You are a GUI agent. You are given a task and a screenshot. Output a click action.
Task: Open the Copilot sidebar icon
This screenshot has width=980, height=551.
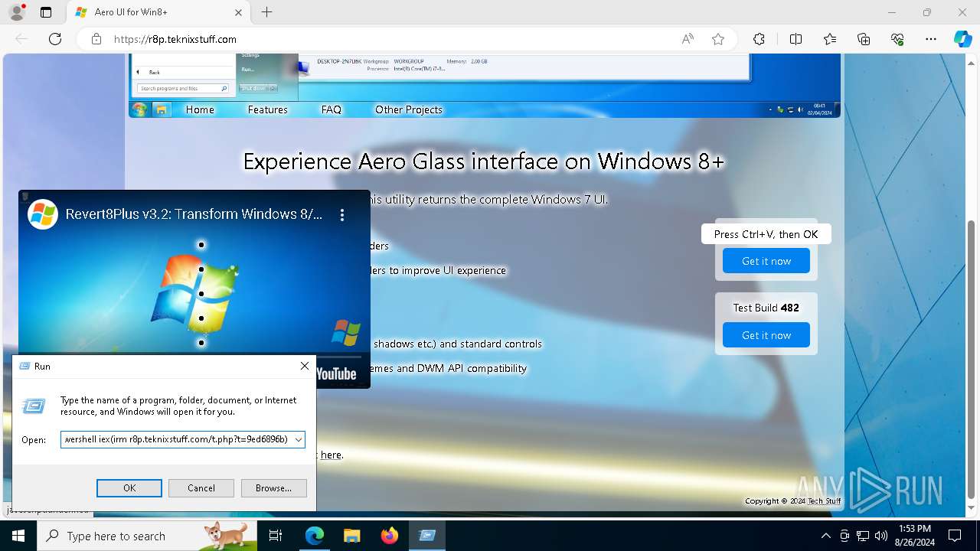pos(963,39)
